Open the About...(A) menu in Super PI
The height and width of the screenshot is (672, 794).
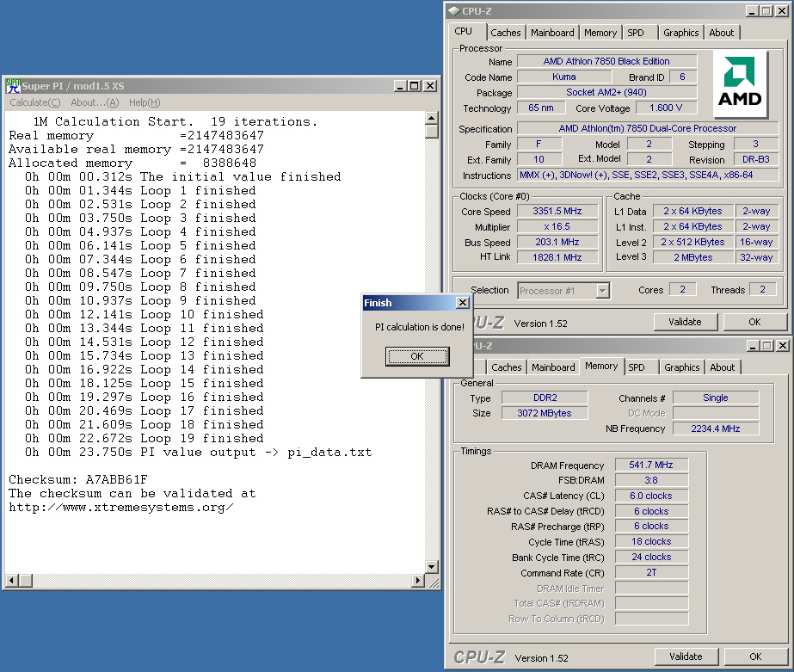[x=95, y=102]
